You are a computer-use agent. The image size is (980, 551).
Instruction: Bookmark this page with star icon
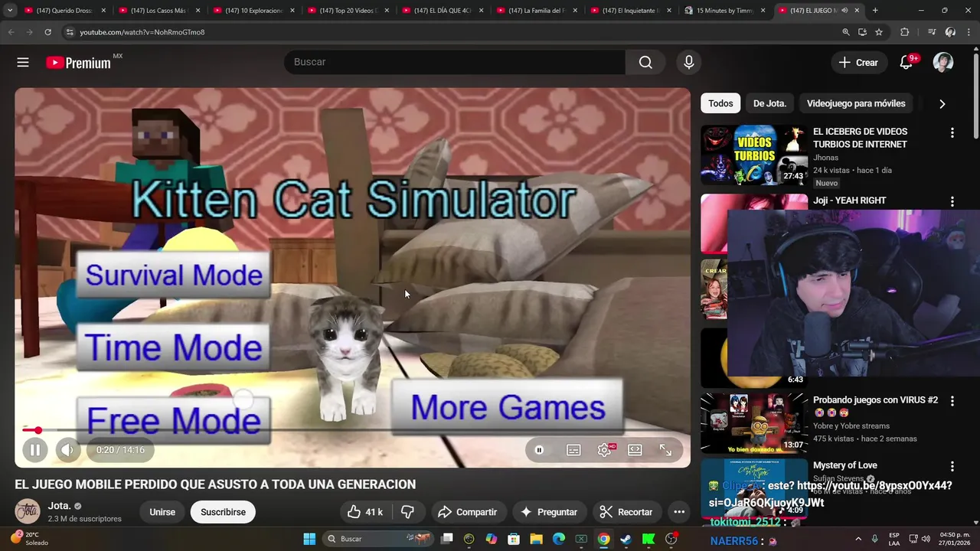pyautogui.click(x=879, y=32)
